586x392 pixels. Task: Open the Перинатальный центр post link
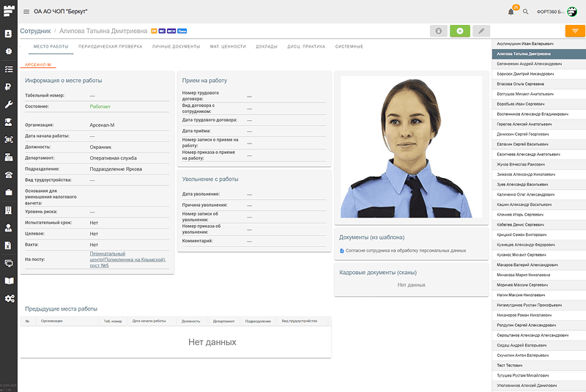127,259
